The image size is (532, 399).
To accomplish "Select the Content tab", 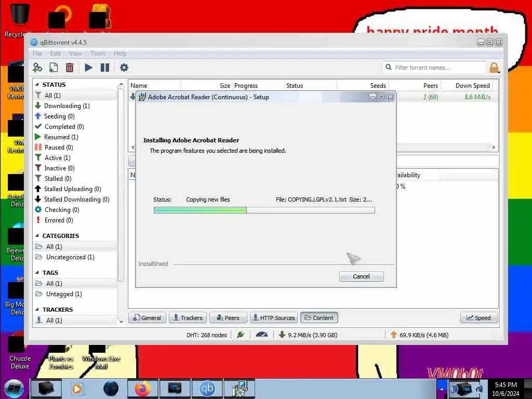I will [319, 317].
